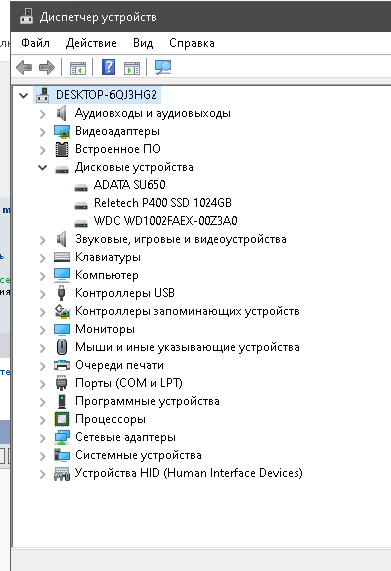
Task: Click the USB plug icon beside Контроллеры USB
Action: (x=62, y=293)
